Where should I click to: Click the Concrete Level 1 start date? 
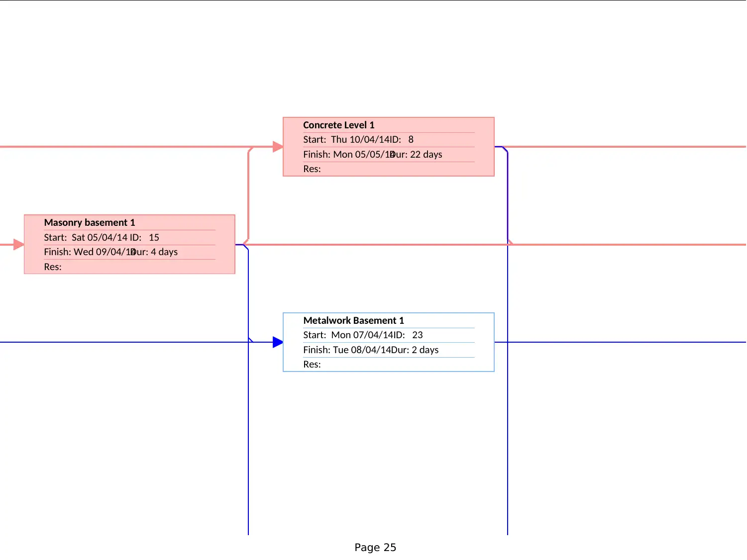360,140
